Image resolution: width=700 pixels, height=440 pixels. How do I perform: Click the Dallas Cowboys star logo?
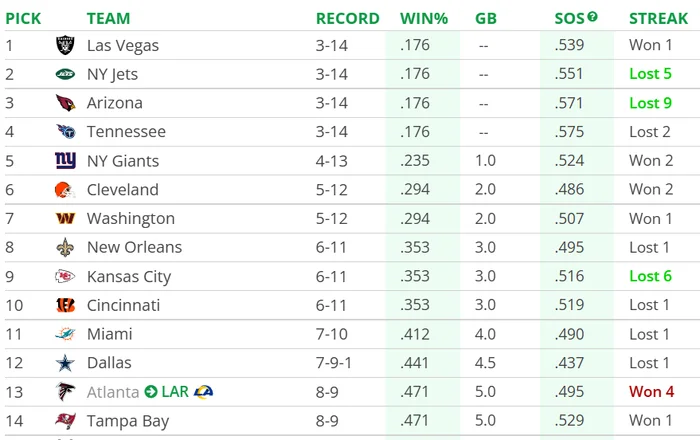pyautogui.click(x=65, y=363)
